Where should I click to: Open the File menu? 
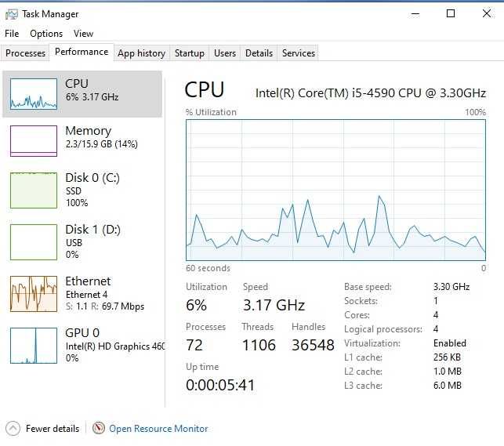[x=12, y=34]
